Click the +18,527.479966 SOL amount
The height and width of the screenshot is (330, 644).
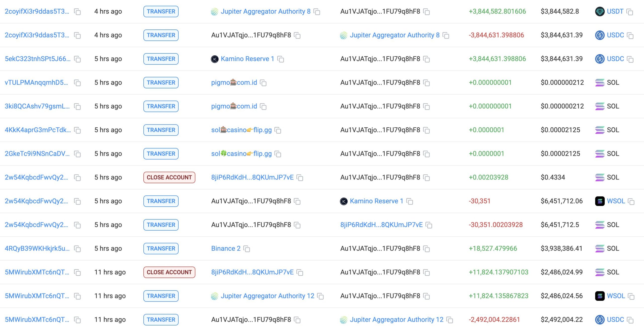click(493, 248)
